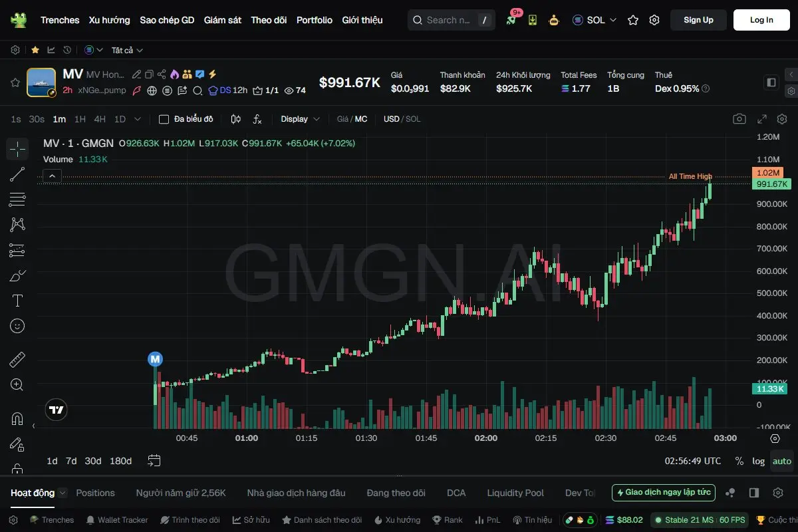Image resolution: width=798 pixels, height=532 pixels.
Task: Expand more time interval options
Action: 138,119
